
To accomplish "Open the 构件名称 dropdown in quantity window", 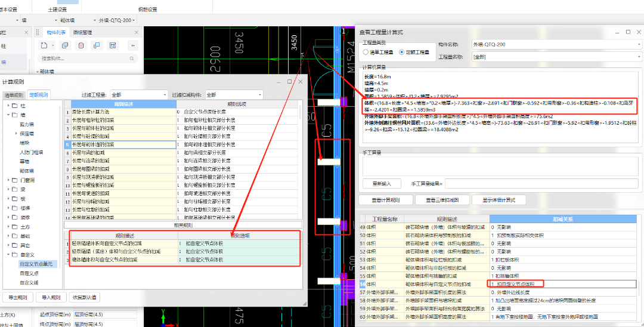I will pos(556,44).
